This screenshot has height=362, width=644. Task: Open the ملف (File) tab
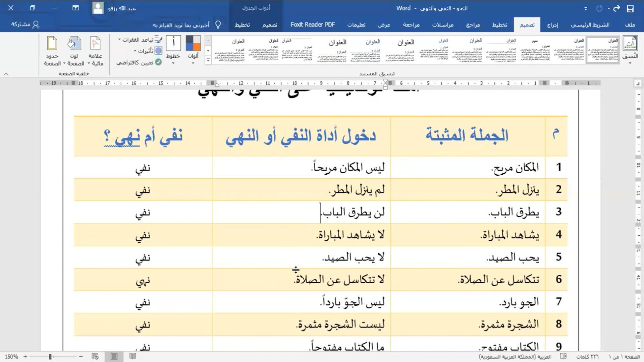point(630,25)
